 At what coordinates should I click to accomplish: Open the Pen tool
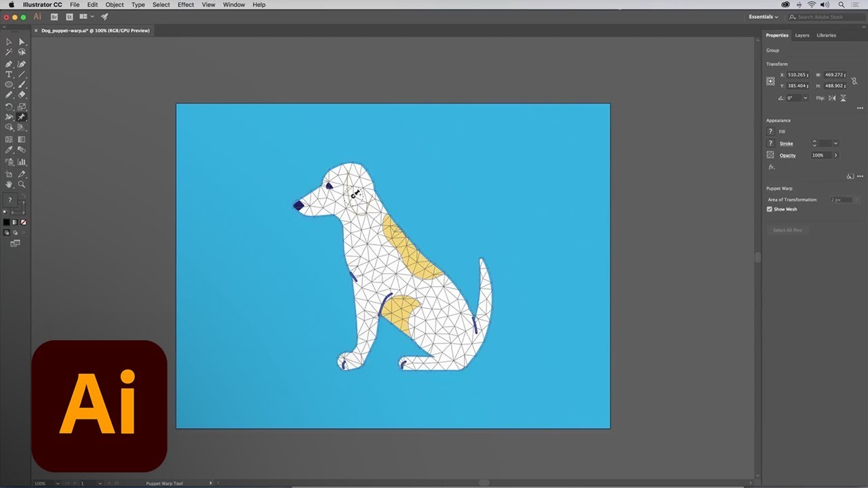click(9, 64)
